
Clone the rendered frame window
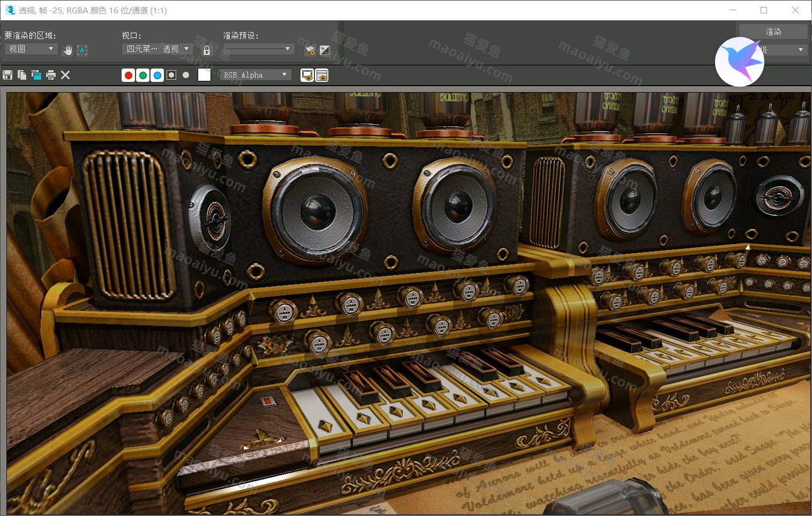tap(36, 75)
